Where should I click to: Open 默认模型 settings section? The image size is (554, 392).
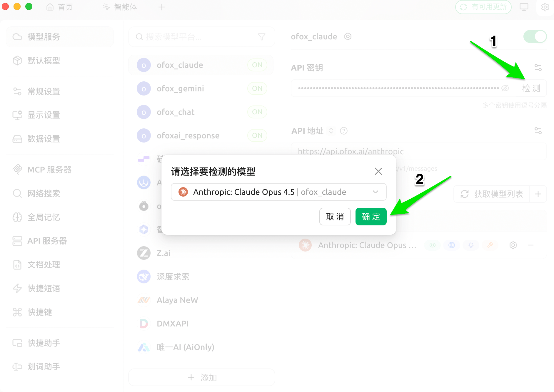(x=60, y=61)
